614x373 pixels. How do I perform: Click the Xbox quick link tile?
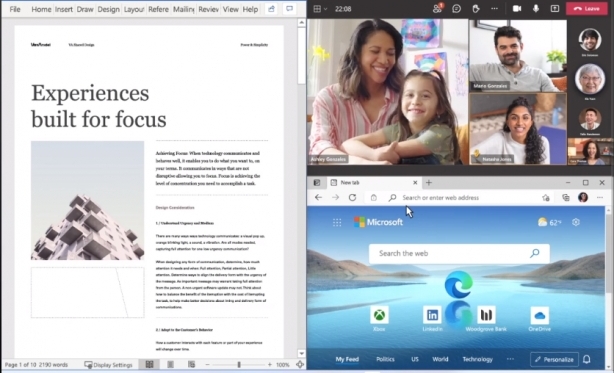pos(379,319)
